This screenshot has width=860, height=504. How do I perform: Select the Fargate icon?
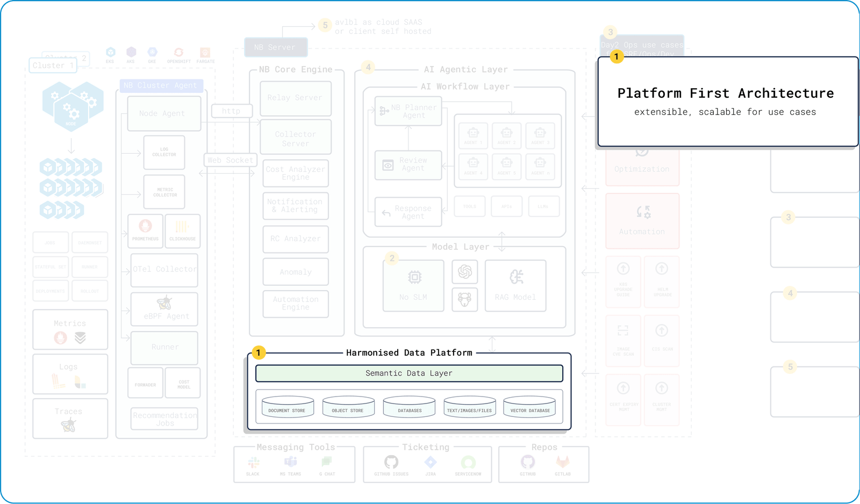(x=205, y=52)
